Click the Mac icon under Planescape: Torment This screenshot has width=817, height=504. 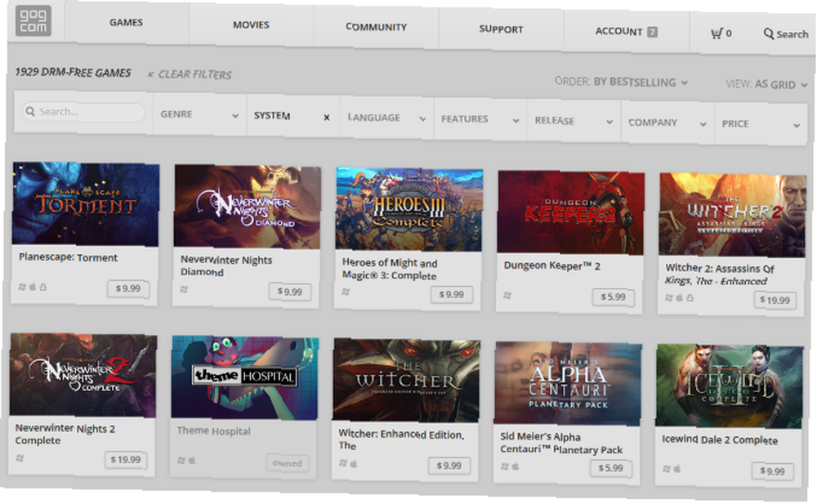coord(33,287)
